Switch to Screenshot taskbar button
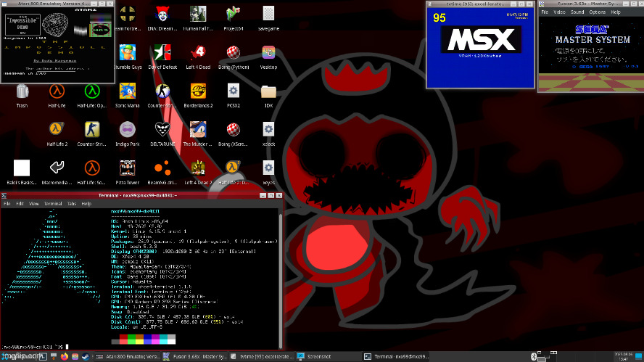Screen dimensions: 644x362 pyautogui.click(x=329, y=357)
